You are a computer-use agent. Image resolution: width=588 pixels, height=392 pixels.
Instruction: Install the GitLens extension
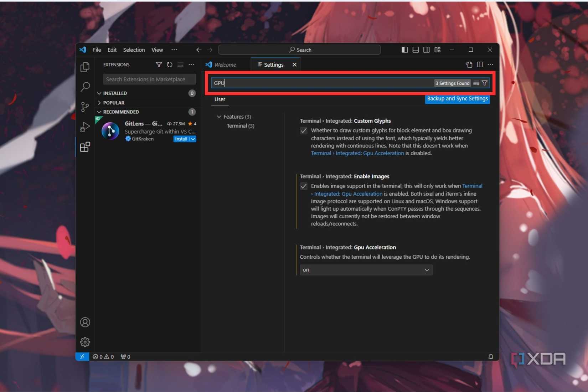click(181, 139)
